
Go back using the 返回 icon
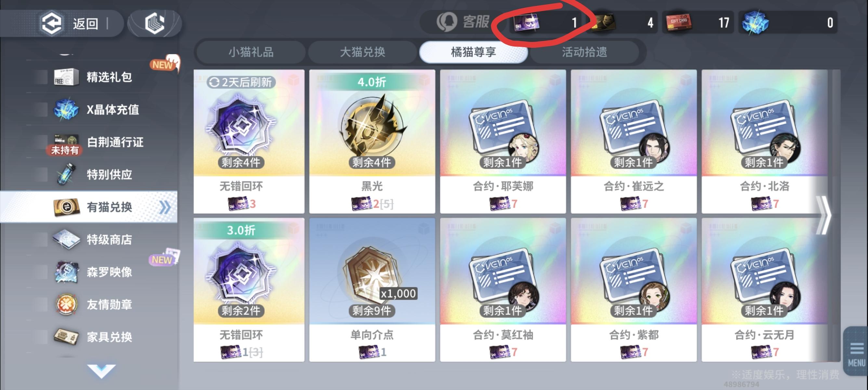(x=52, y=23)
